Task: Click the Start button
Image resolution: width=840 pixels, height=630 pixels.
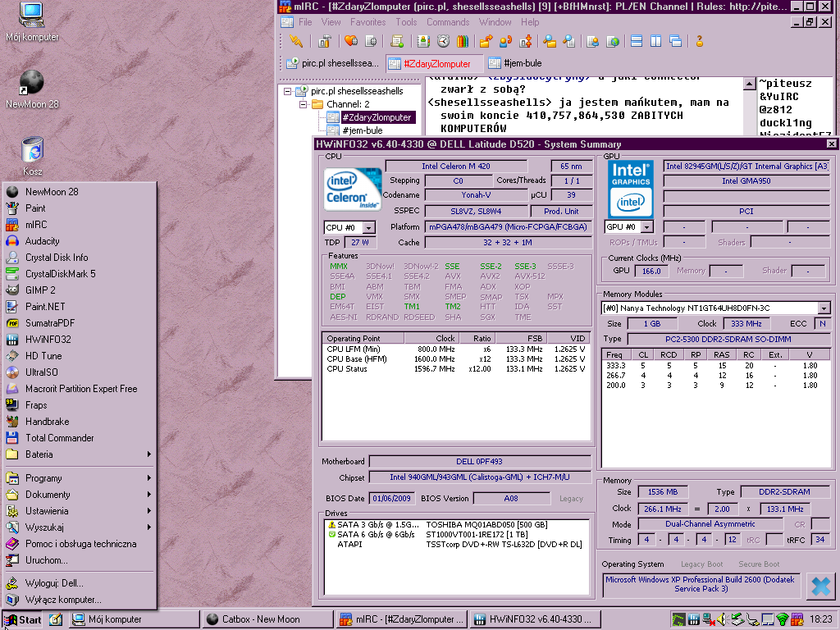Action: tap(22, 620)
